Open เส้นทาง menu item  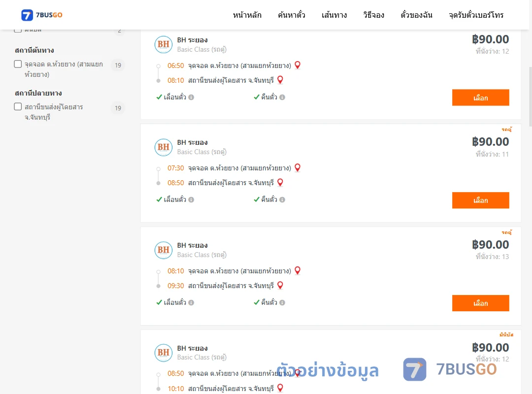334,15
